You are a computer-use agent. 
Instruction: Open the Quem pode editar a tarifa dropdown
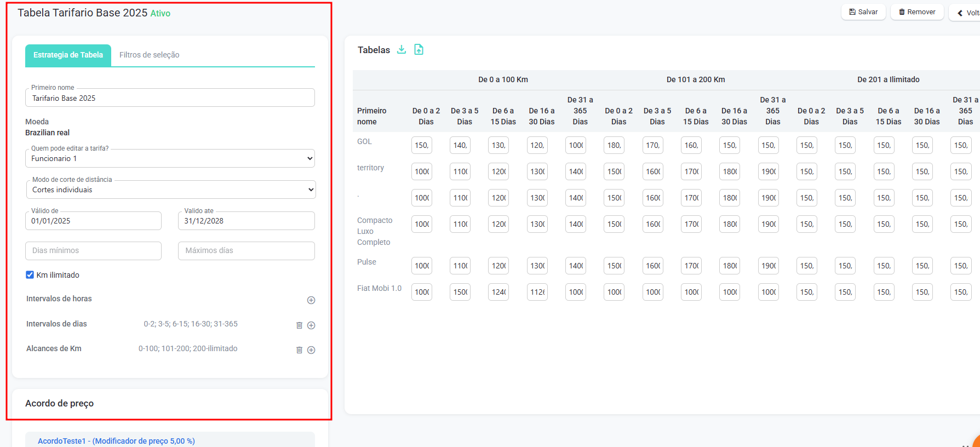pos(170,158)
